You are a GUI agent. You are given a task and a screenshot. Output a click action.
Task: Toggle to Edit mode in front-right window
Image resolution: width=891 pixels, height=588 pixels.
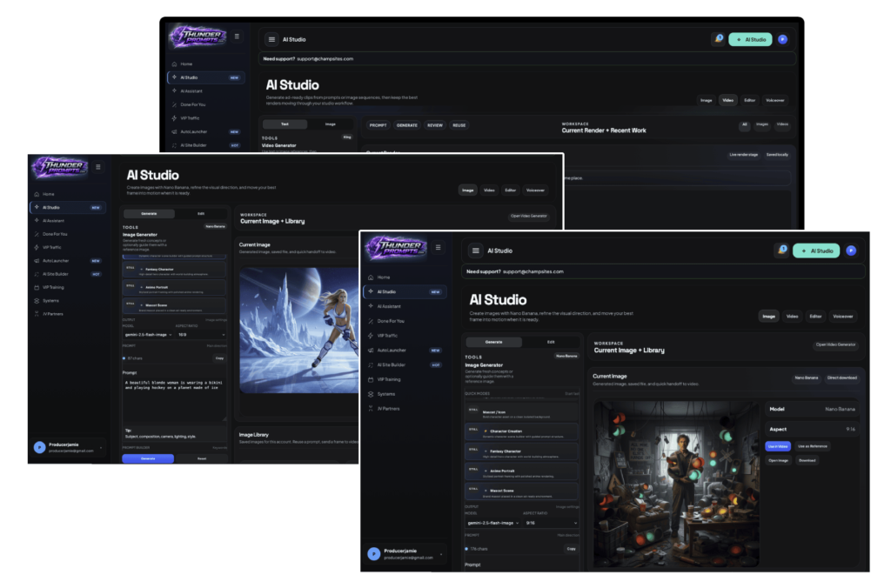[x=551, y=342]
